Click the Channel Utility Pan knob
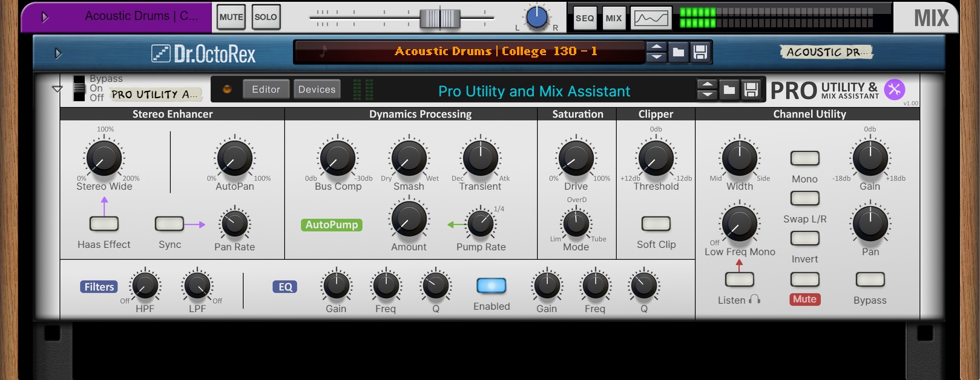Viewport: 980px width, 380px height. click(870, 223)
